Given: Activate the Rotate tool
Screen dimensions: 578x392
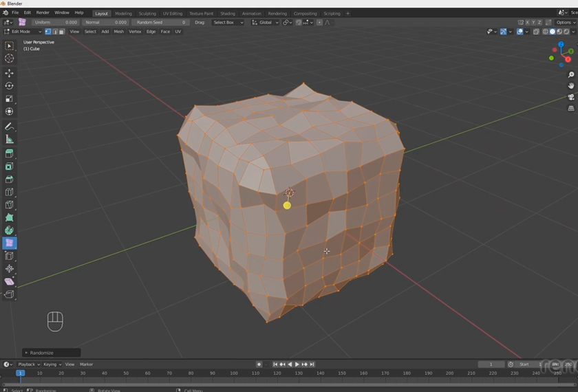Looking at the screenshot, I should (x=9, y=86).
